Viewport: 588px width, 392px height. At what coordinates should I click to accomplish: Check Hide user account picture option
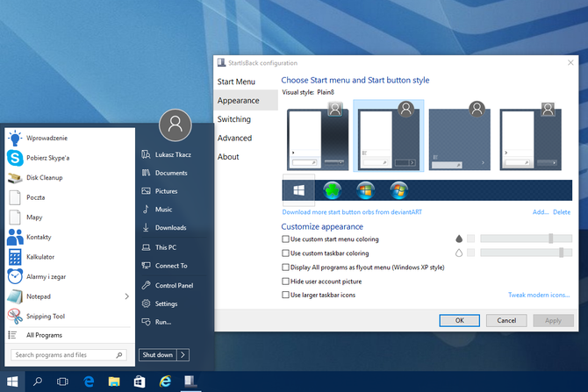click(285, 282)
